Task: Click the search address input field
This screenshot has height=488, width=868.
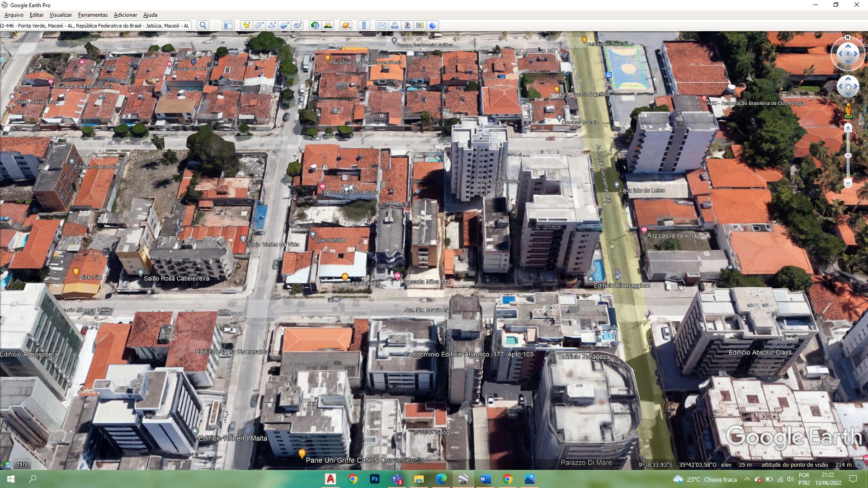Action: point(95,26)
